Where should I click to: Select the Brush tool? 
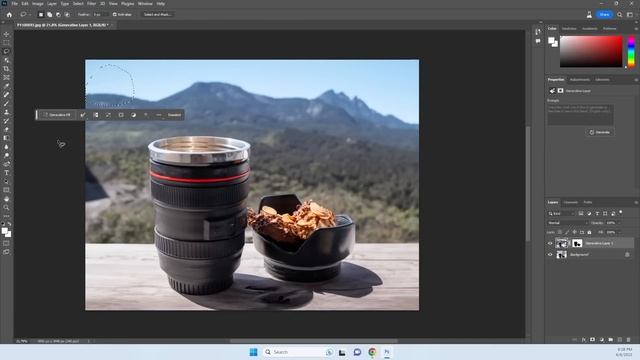(6, 103)
